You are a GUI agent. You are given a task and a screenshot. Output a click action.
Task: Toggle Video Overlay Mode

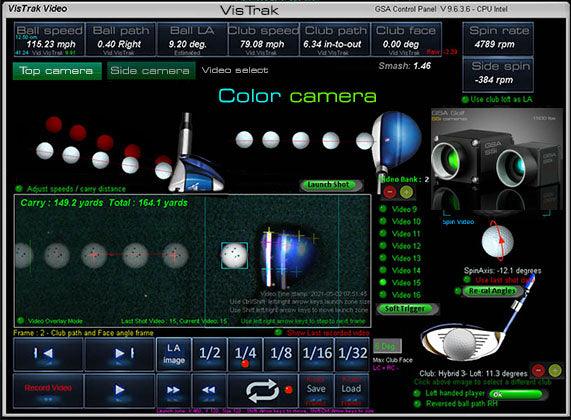coord(20,321)
